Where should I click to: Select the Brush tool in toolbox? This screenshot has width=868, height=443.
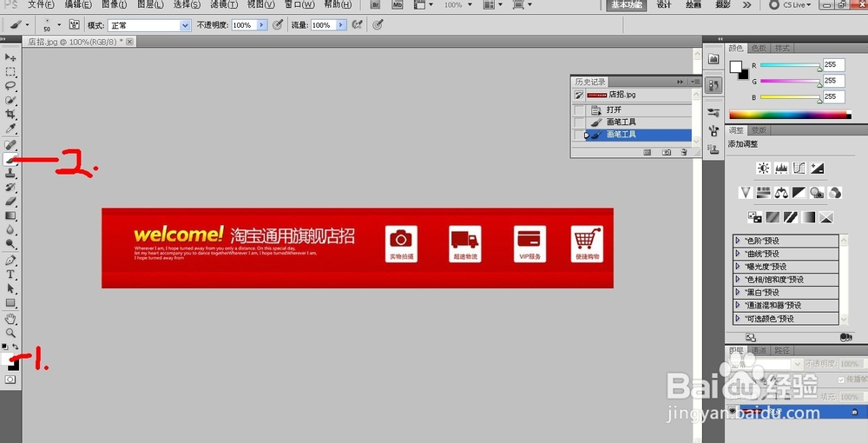(10, 159)
